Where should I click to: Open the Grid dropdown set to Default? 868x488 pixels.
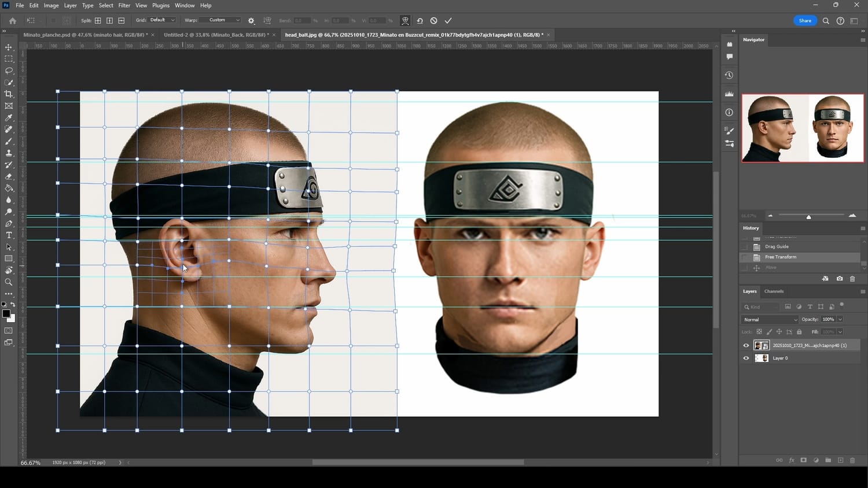(x=162, y=20)
